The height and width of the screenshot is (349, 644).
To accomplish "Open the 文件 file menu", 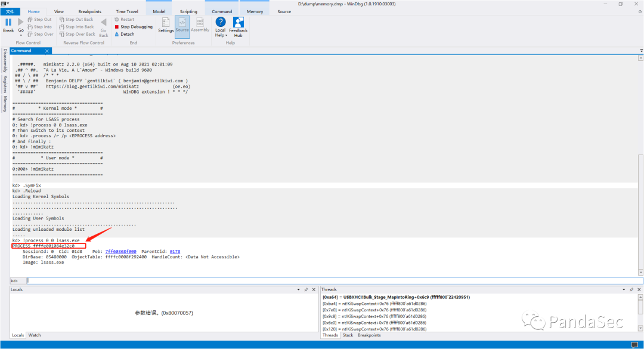I will (x=10, y=11).
